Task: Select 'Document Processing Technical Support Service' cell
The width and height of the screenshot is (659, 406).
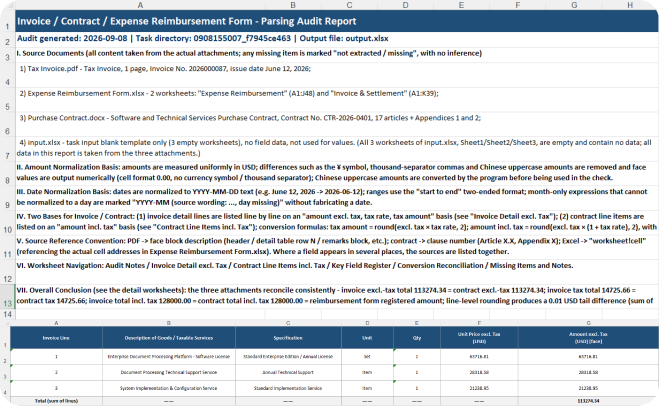Action: click(169, 372)
